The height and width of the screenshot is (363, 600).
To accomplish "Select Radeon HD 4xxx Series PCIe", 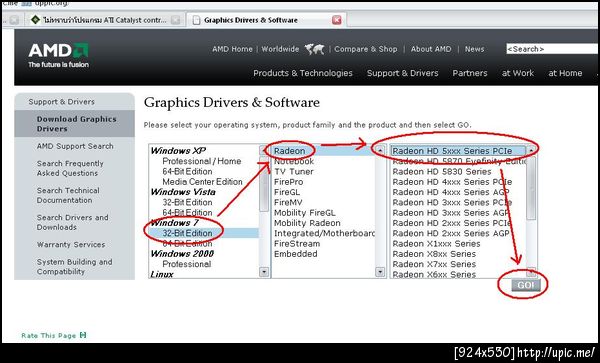I will click(452, 182).
